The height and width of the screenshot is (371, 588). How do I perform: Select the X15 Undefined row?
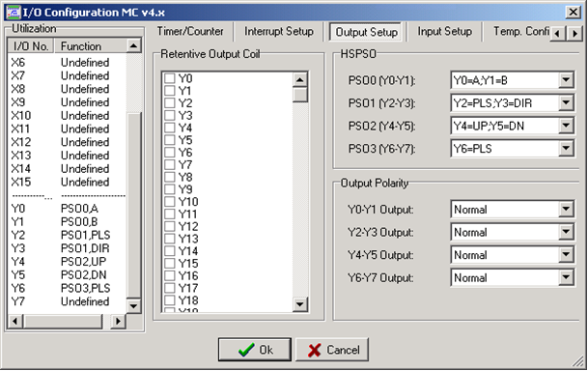[67, 182]
